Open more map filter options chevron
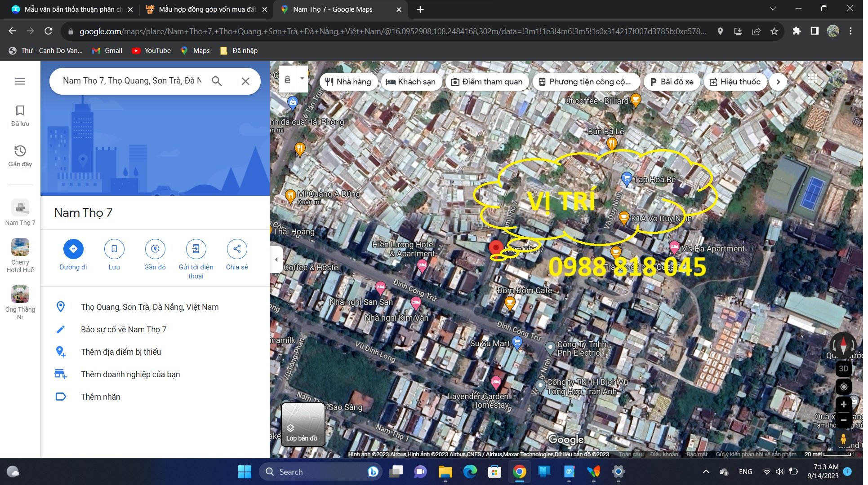Viewport: 868px width, 485px height. click(x=779, y=82)
